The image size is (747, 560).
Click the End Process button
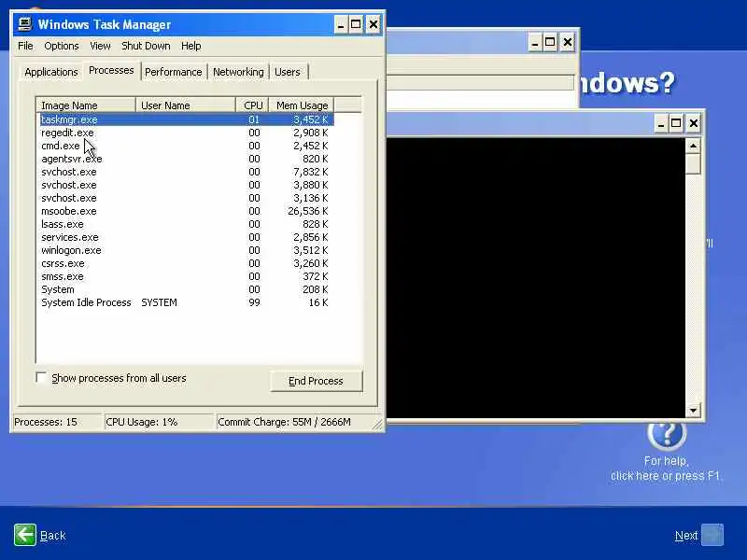point(316,381)
